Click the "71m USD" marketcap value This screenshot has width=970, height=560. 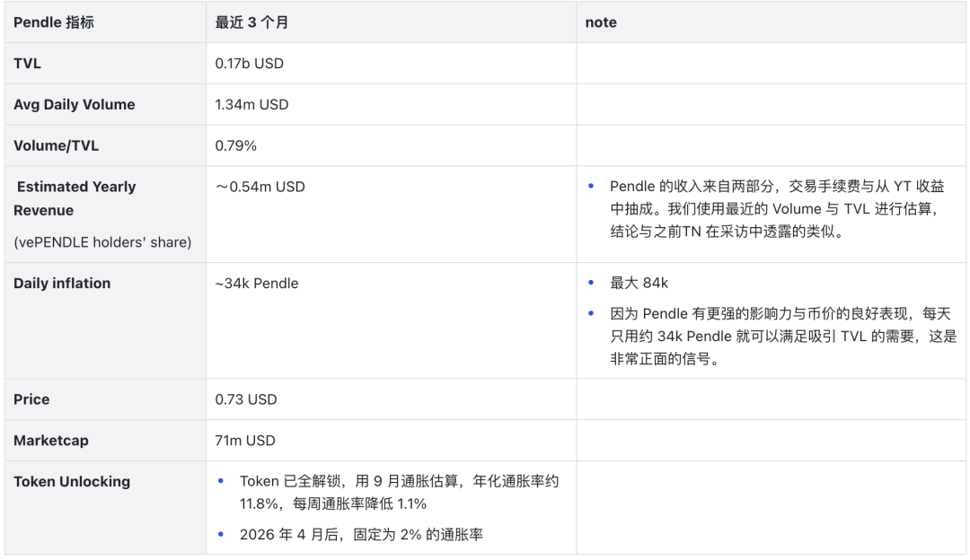point(245,441)
